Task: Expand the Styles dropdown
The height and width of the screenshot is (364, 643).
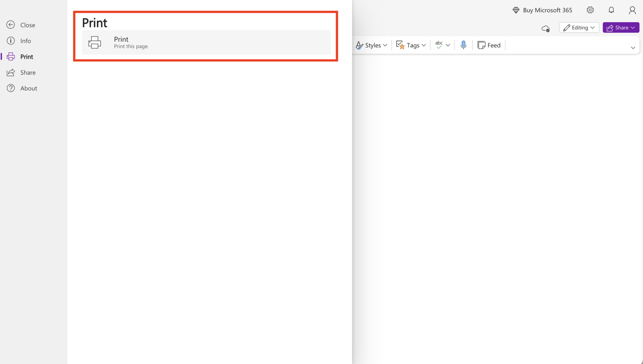Action: (x=371, y=45)
